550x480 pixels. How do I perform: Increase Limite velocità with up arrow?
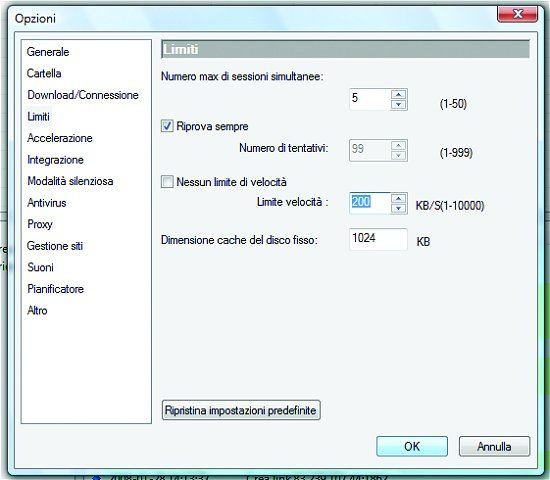pyautogui.click(x=398, y=199)
